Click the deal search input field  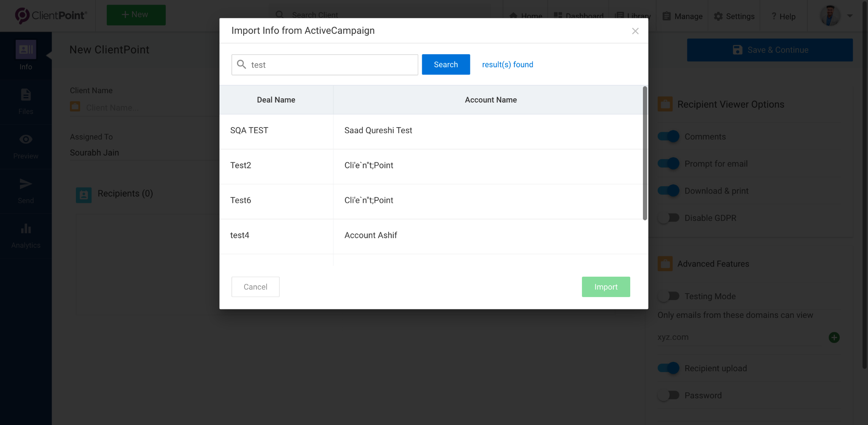pos(325,65)
